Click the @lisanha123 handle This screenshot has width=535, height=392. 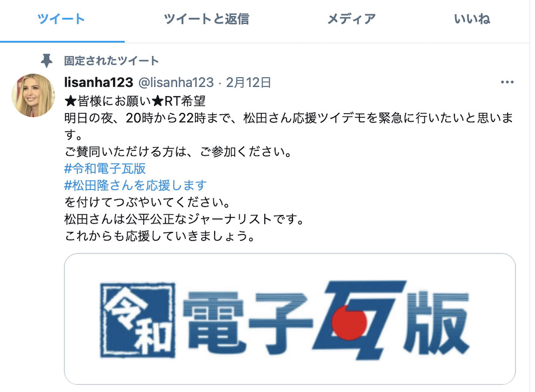point(176,83)
